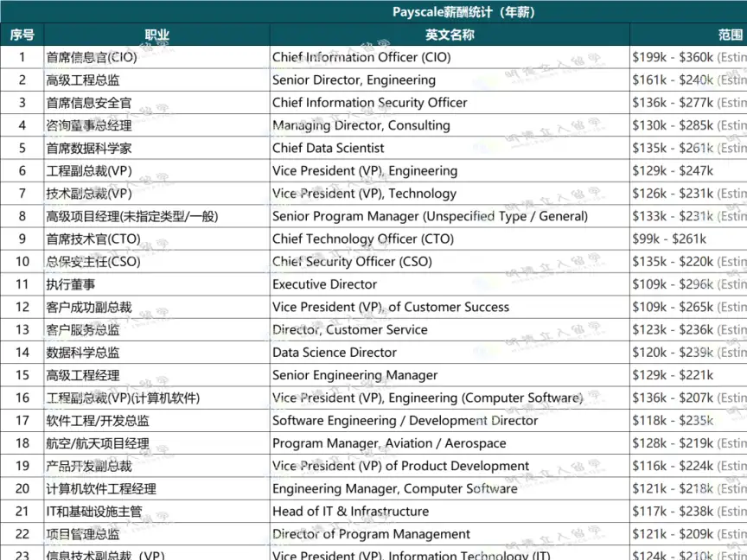Click "Chief Technology Officer (CTO)" cell
The height and width of the screenshot is (560, 747).
click(x=450, y=239)
